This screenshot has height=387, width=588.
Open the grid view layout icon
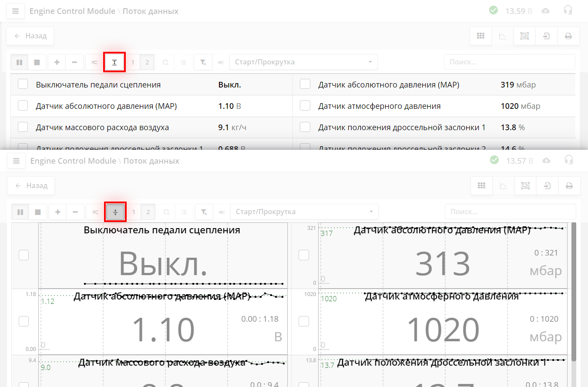480,36
